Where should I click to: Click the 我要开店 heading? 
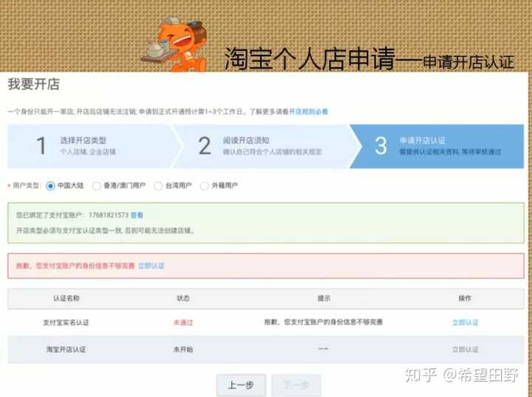(x=33, y=84)
